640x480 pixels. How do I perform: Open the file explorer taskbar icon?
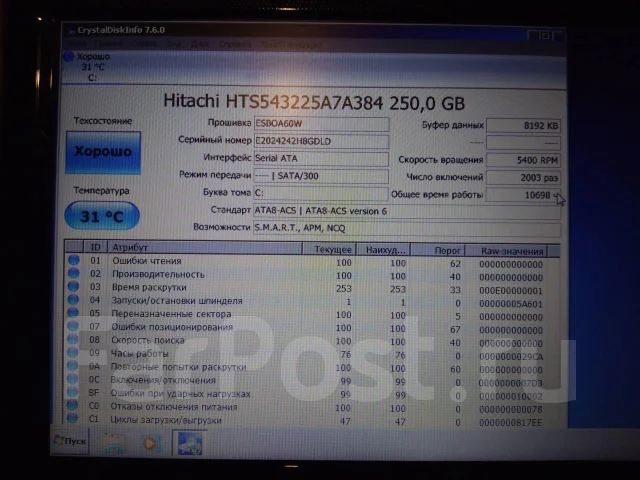115,444
